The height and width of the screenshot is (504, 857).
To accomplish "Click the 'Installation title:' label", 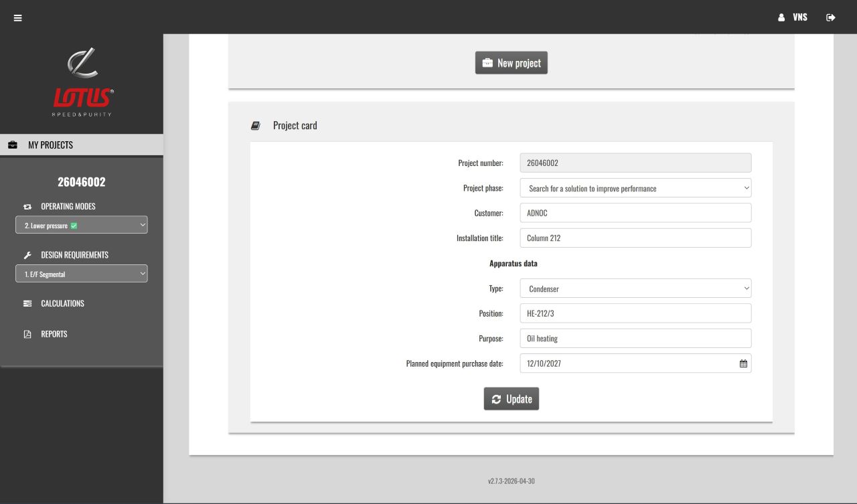I will click(x=480, y=238).
